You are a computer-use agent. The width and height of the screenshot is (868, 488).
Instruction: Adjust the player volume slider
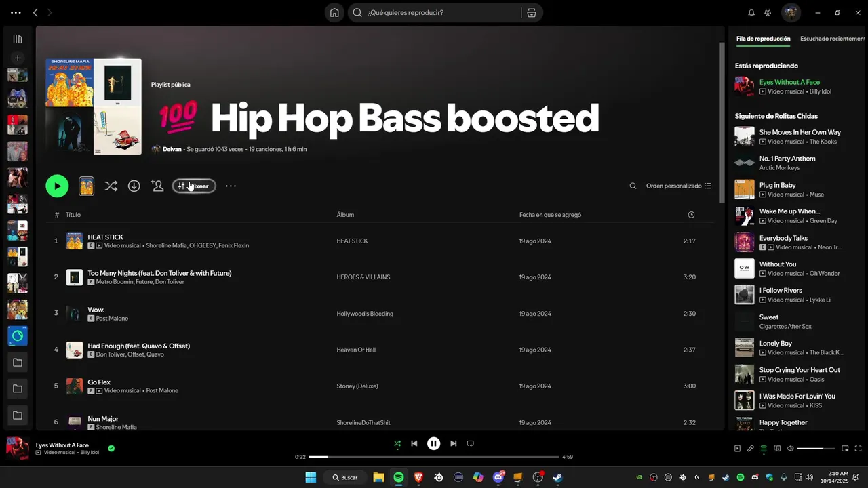pyautogui.click(x=815, y=448)
